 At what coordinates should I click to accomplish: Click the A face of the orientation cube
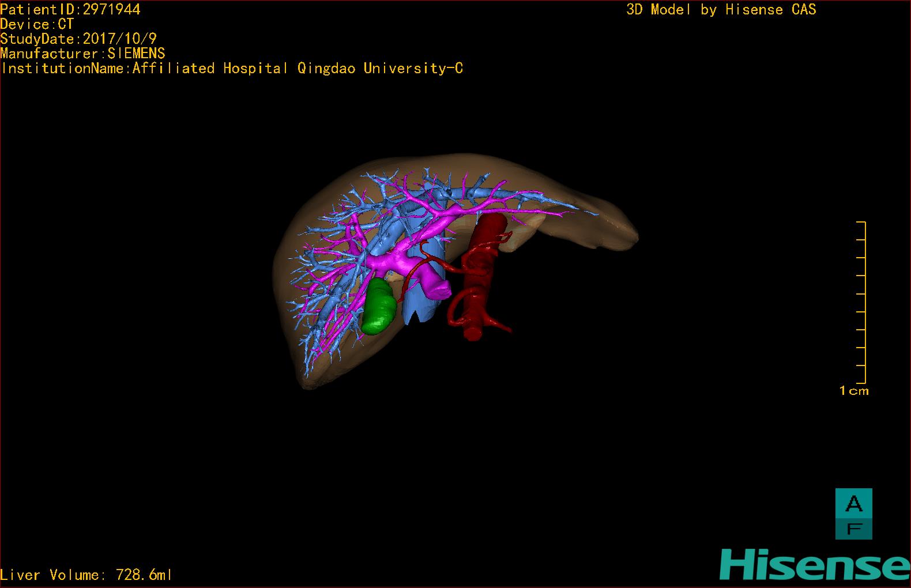click(853, 503)
